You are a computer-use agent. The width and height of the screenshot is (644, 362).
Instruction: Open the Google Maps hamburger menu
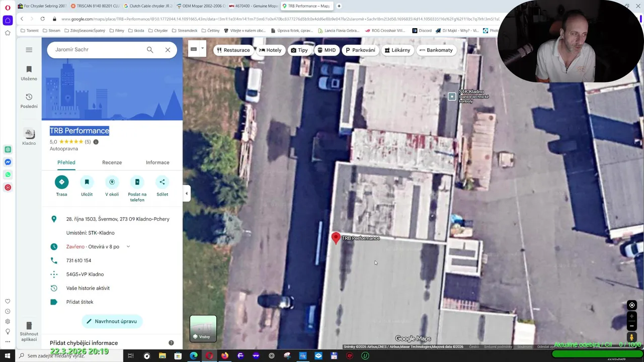click(29, 50)
